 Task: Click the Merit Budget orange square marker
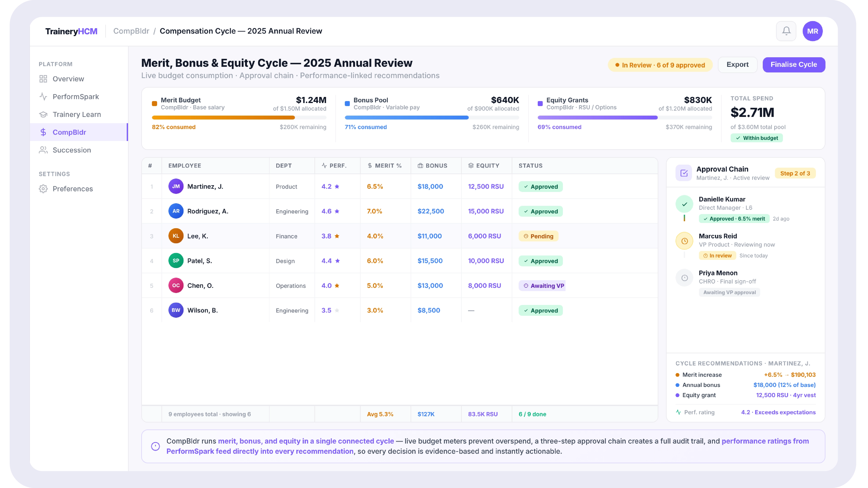pos(154,103)
